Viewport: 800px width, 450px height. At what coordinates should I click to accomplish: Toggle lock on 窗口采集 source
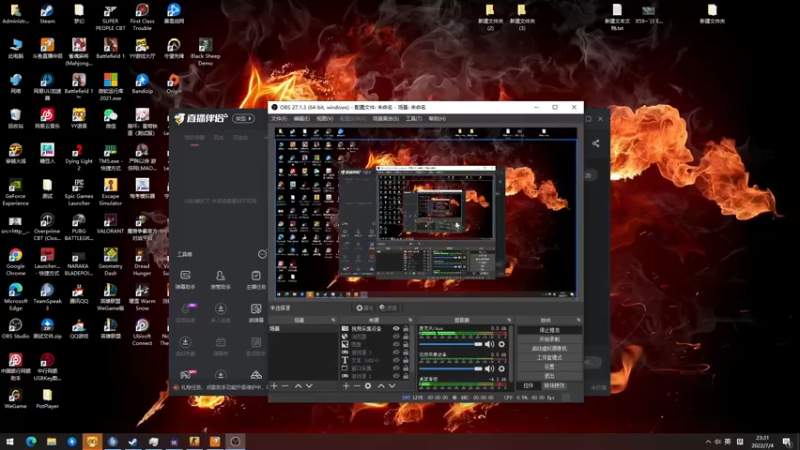click(406, 368)
